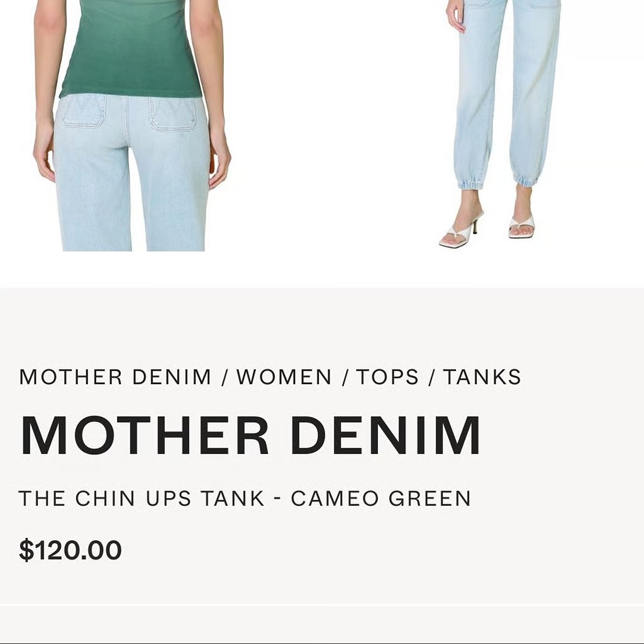Viewport: 644px width, 644px height.
Task: Click the left back pocket on jeans
Action: click(x=84, y=111)
